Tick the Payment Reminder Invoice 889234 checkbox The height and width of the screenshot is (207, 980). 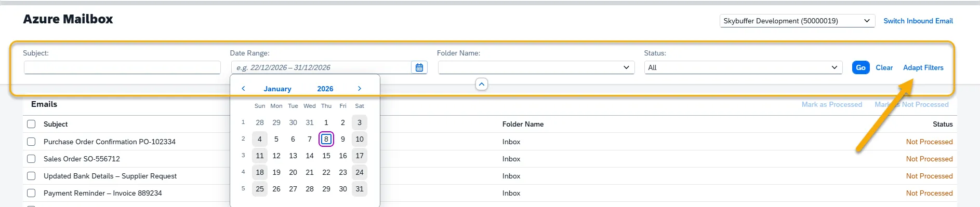[x=31, y=193]
